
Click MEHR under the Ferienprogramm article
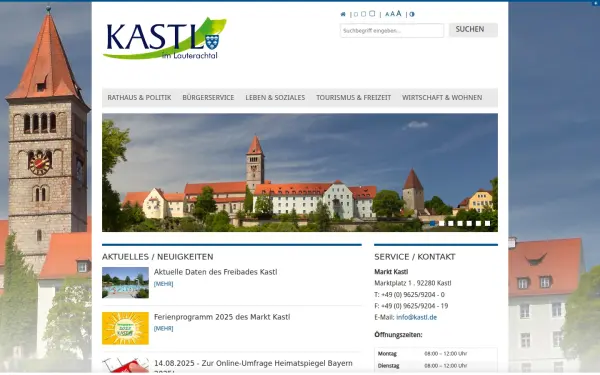click(x=163, y=329)
